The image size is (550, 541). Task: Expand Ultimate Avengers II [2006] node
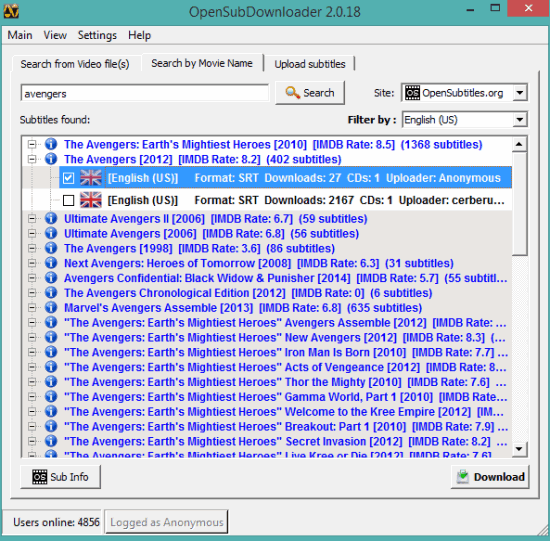pos(32,219)
